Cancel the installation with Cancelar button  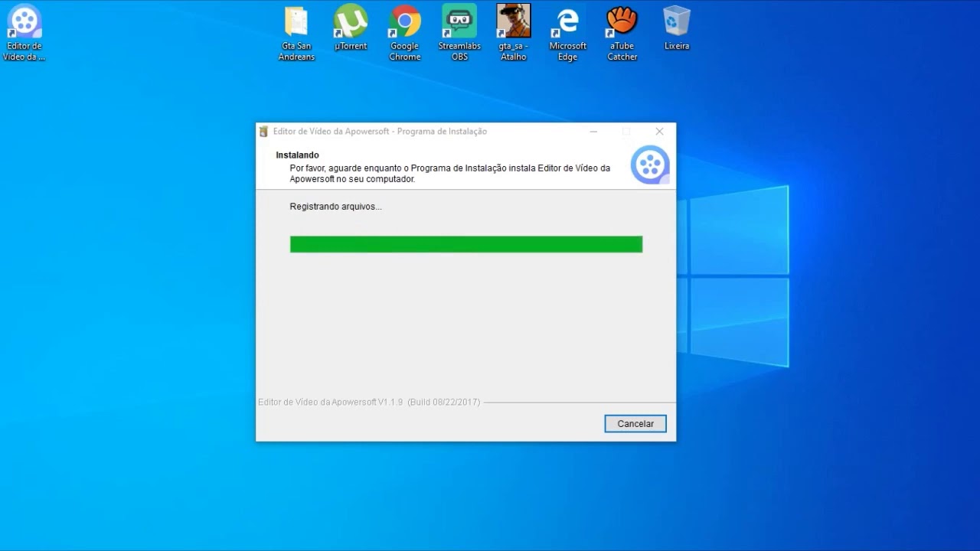pos(635,424)
